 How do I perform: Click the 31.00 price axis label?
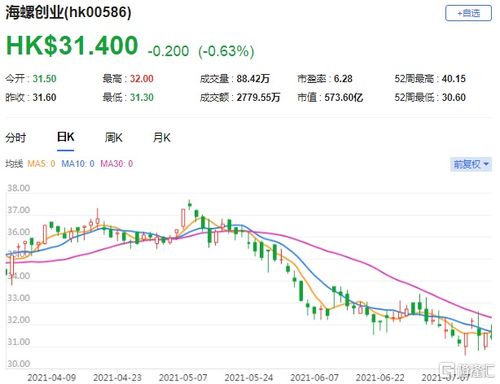(19, 342)
